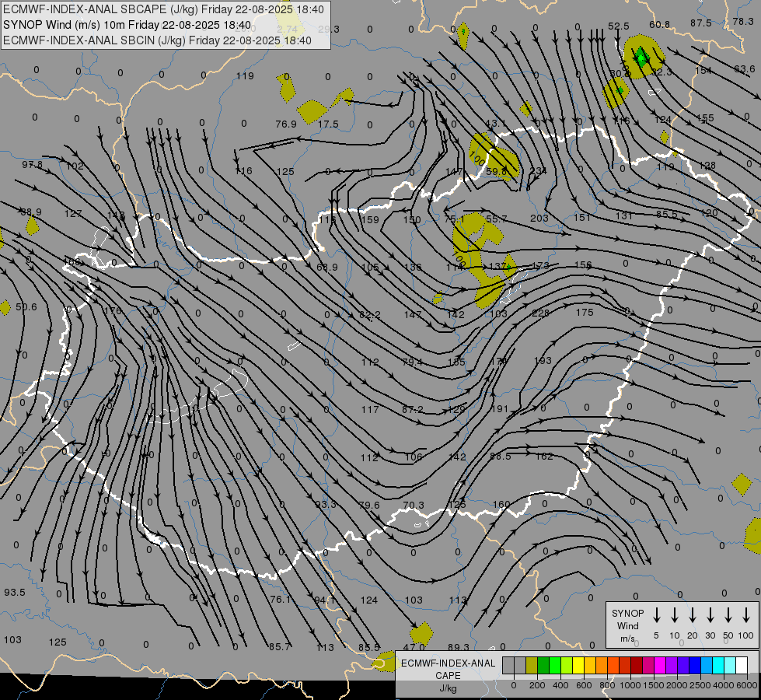Click the 4000 tick label in CAPE legend

[x=723, y=685]
